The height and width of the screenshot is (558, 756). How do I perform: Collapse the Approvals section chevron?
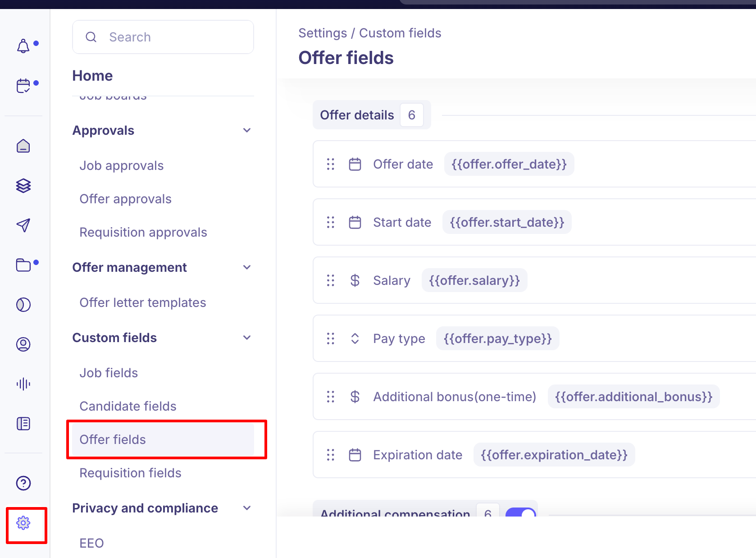pos(247,131)
